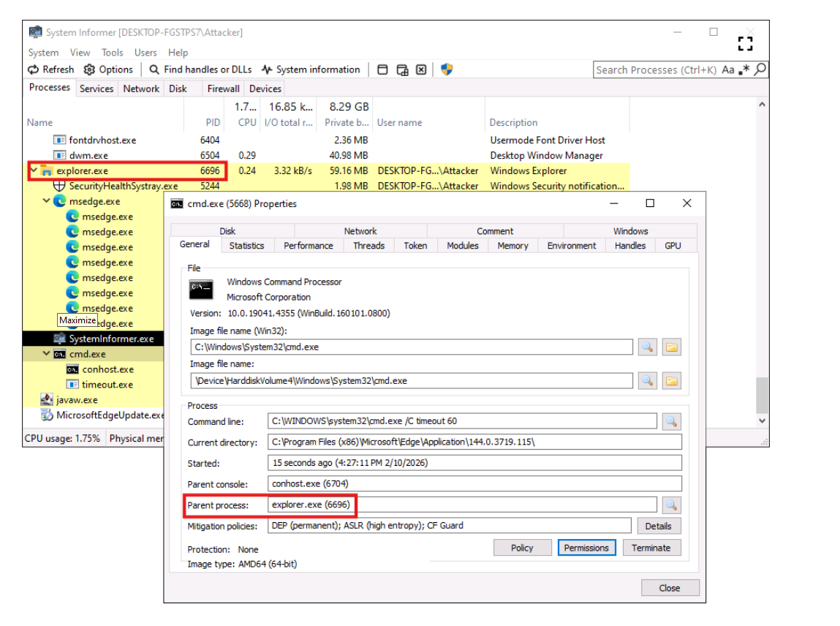Open the System menu
Screen dimensions: 840x626
pyautogui.click(x=43, y=53)
